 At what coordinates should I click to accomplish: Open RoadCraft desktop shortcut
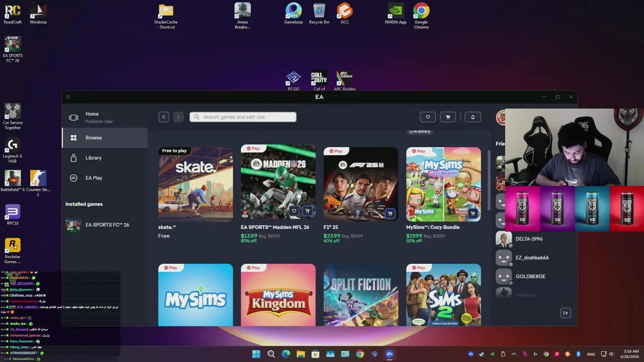[13, 14]
